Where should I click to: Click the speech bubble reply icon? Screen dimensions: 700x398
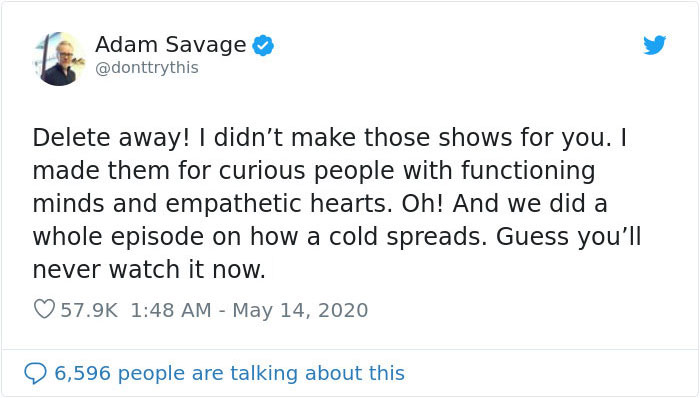coord(35,373)
